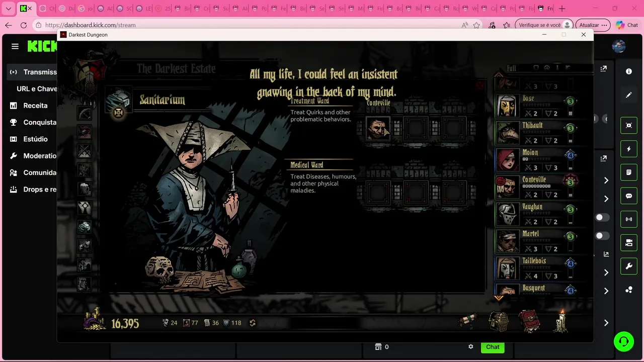
Task: Click the pencil edit icon in Kick rail
Action: [629, 95]
